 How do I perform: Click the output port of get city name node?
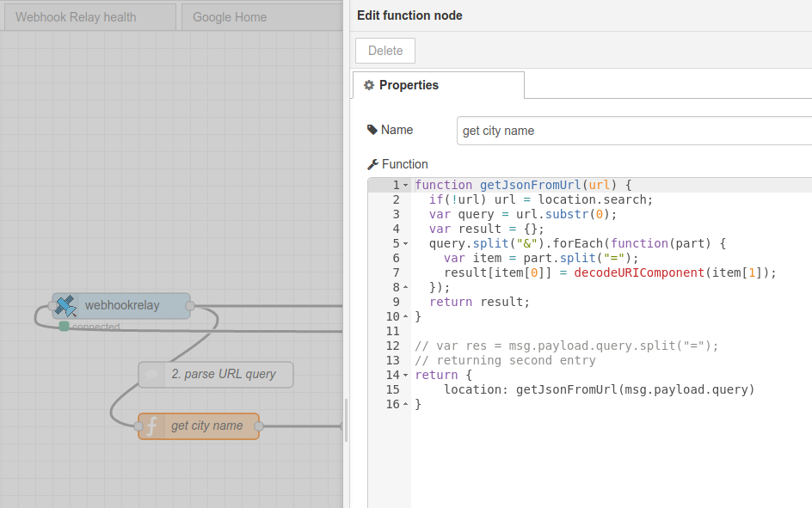[x=258, y=426]
